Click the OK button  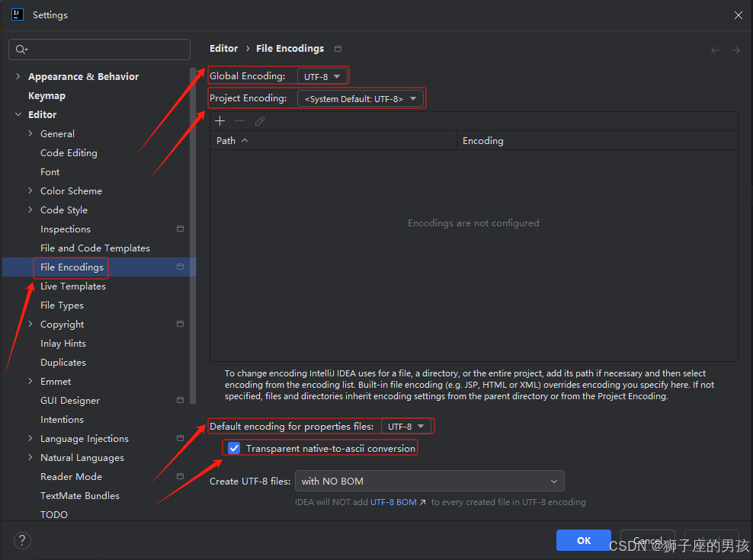click(584, 540)
